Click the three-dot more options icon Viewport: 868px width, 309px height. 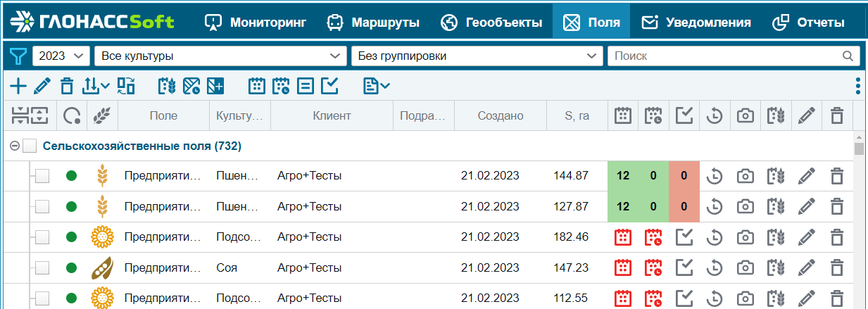click(x=857, y=87)
